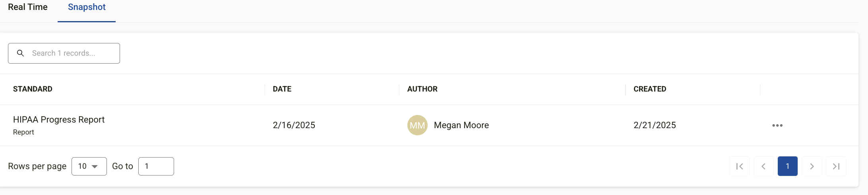Click the Megan Moore author name

tap(461, 125)
